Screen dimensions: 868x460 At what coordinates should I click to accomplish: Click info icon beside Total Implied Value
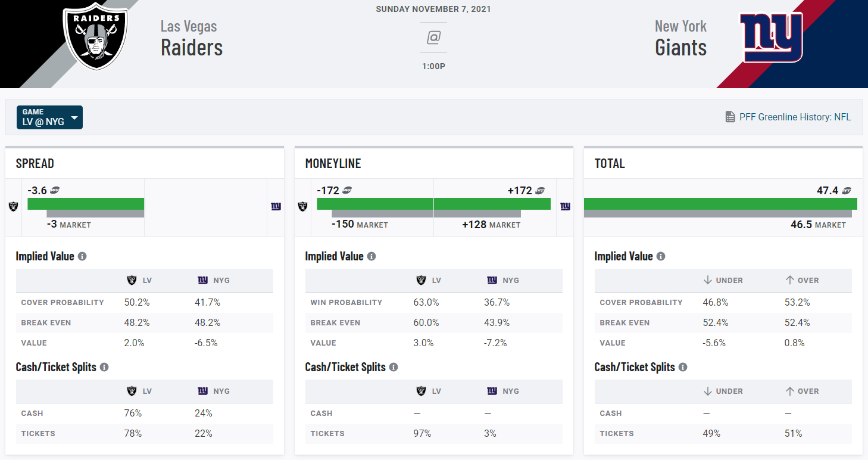[x=661, y=256]
